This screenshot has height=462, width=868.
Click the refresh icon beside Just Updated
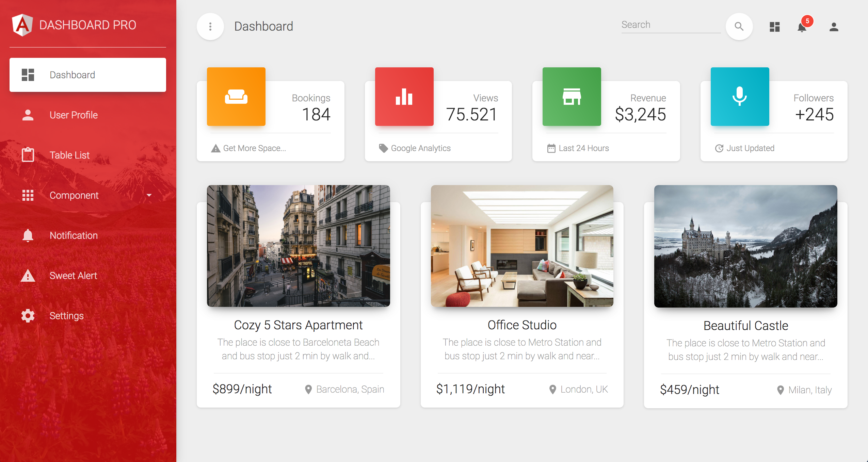[719, 148]
